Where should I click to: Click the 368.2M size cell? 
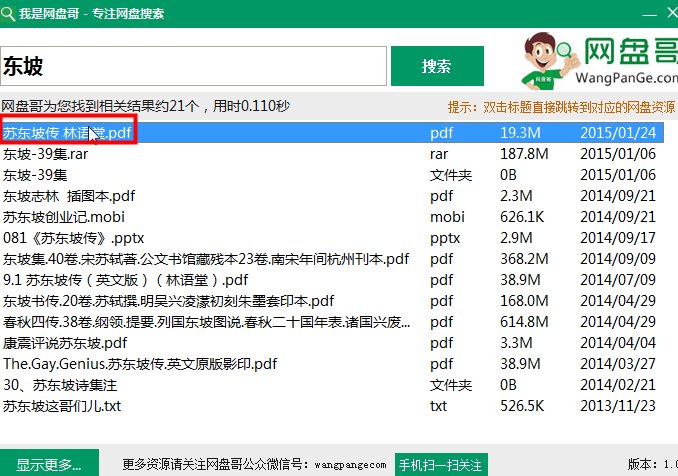tap(524, 259)
